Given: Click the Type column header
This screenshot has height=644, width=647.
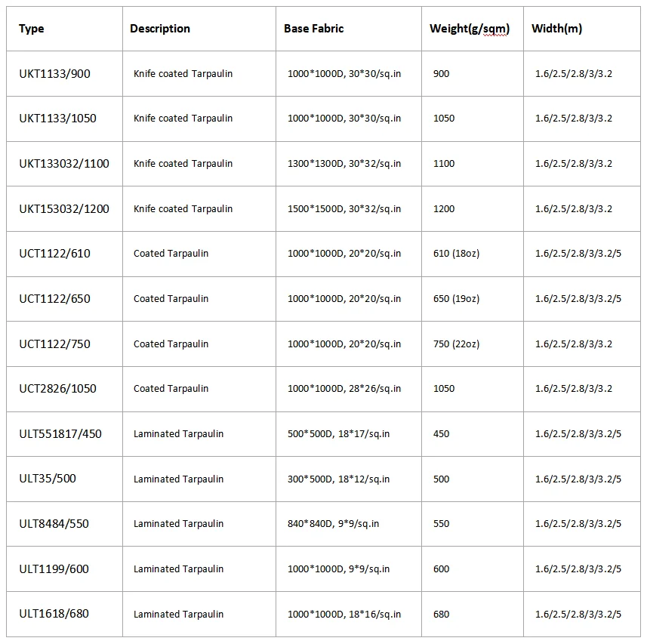Looking at the screenshot, I should pyautogui.click(x=32, y=29).
